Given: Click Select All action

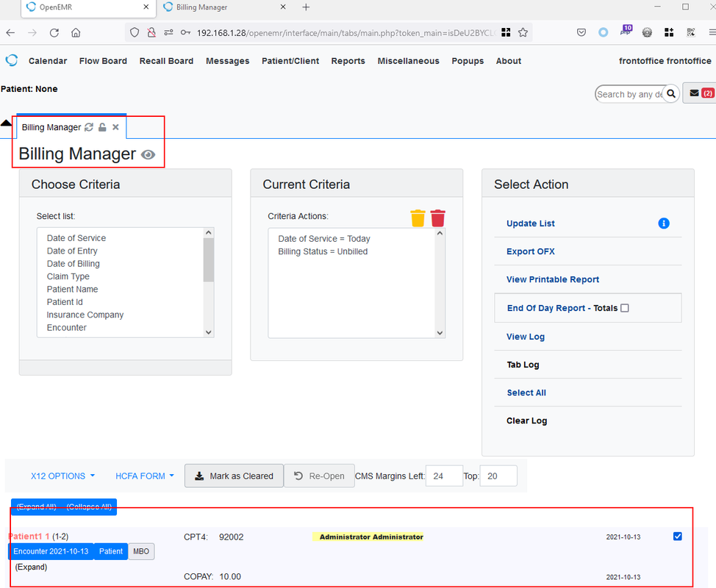Looking at the screenshot, I should pyautogui.click(x=526, y=392).
